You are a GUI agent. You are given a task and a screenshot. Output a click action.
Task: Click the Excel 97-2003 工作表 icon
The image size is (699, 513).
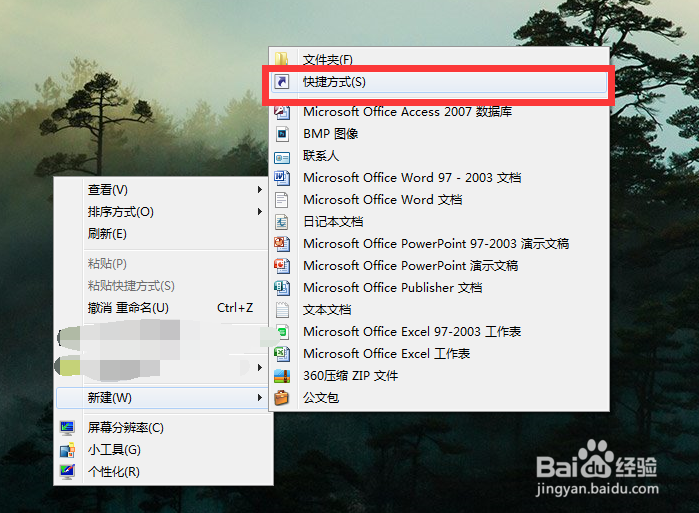coord(283,332)
